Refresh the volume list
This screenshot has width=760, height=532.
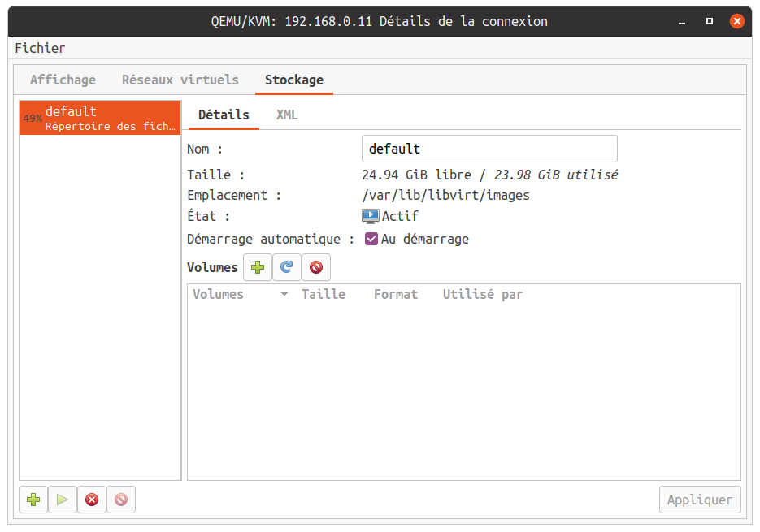pyautogui.click(x=287, y=267)
